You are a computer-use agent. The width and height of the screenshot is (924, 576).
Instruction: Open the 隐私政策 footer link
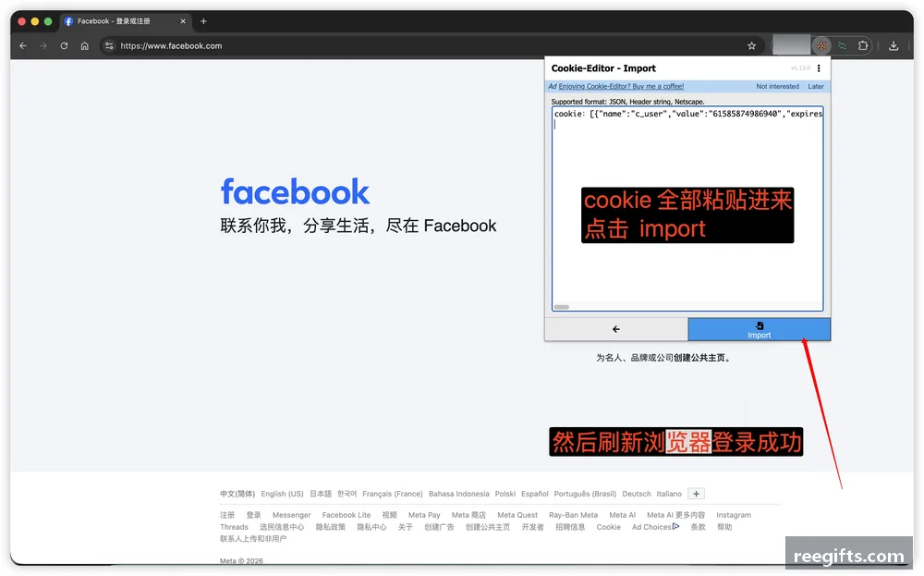(x=331, y=527)
